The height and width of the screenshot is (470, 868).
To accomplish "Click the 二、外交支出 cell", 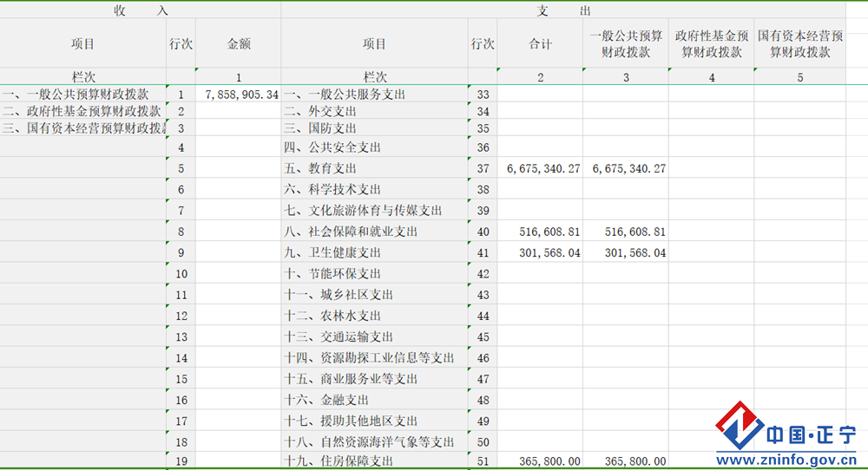I will (374, 111).
